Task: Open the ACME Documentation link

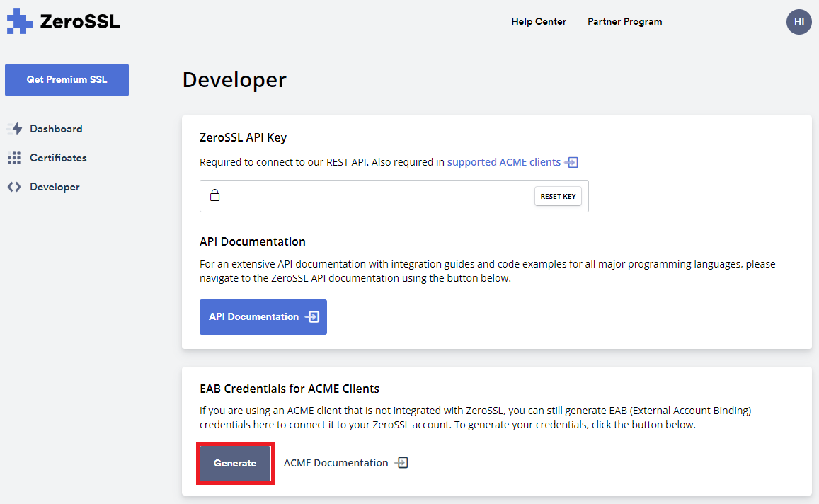Action: point(336,463)
